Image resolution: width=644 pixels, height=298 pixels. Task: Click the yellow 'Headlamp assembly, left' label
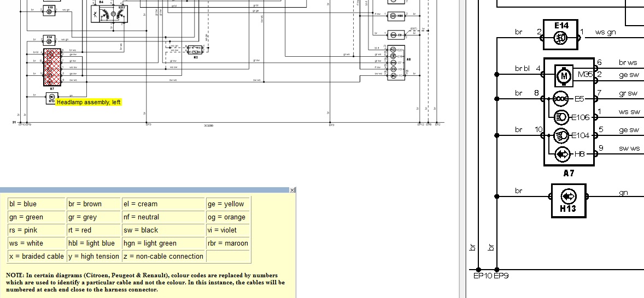pos(89,102)
